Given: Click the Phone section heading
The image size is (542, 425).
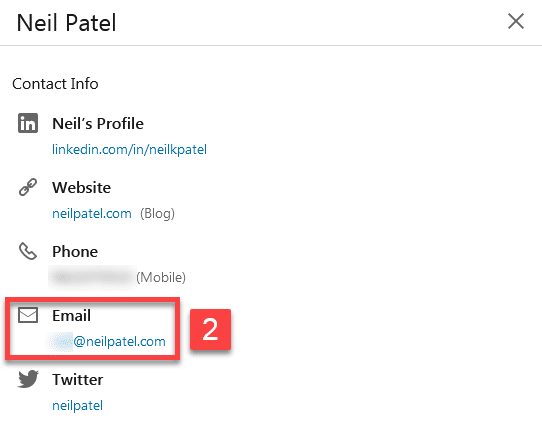Looking at the screenshot, I should (75, 252).
